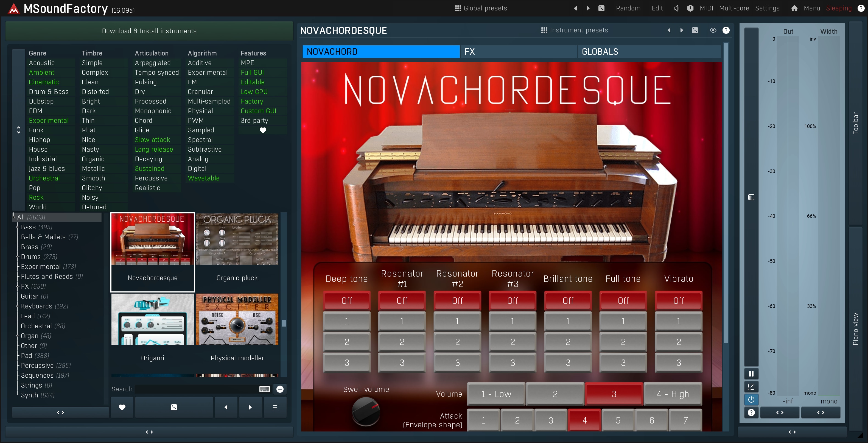Click the Width meter slider

point(829,216)
